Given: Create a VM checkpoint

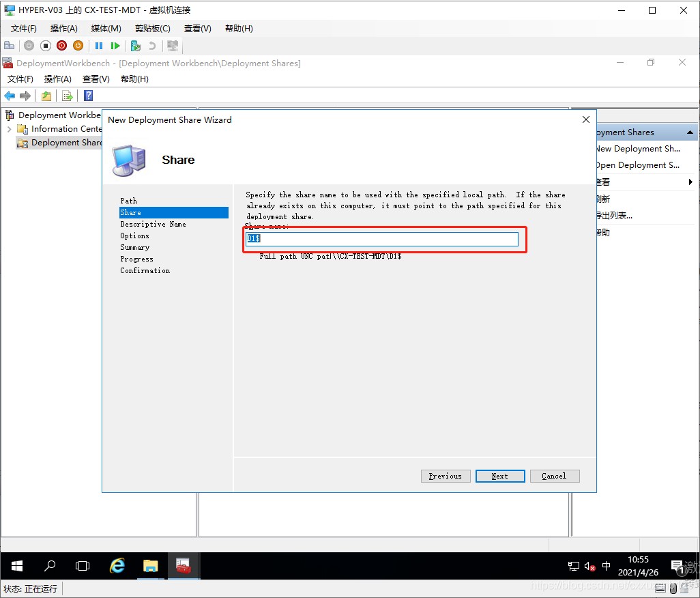Looking at the screenshot, I should point(136,46).
